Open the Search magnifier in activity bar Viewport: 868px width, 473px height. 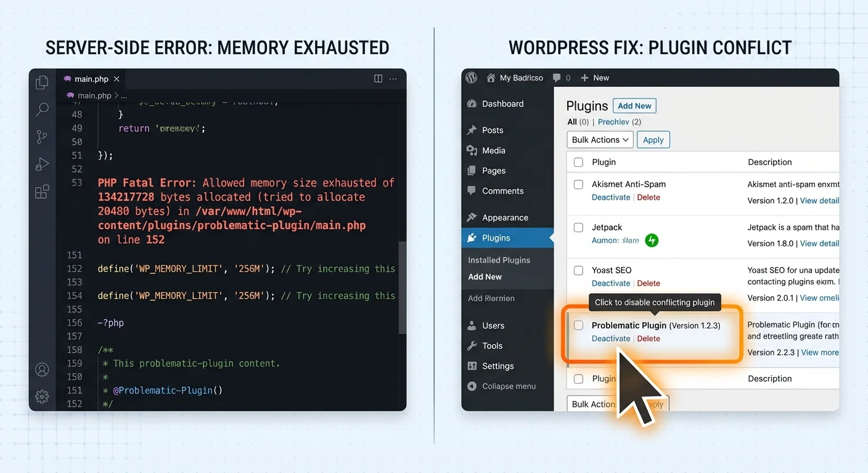pyautogui.click(x=42, y=110)
